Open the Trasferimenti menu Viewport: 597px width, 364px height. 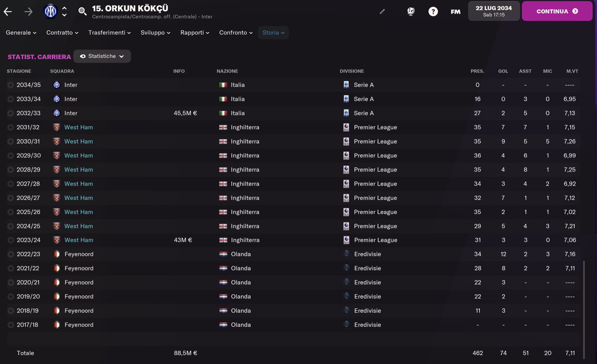tap(109, 33)
